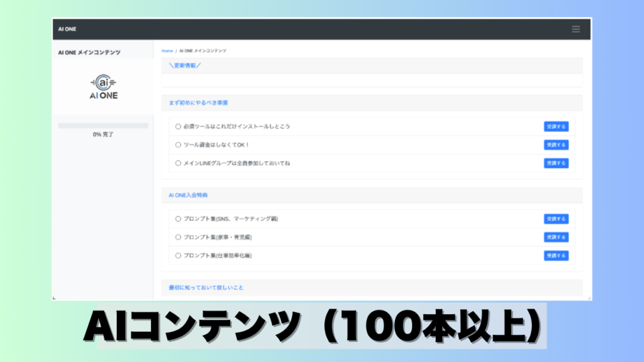The width and height of the screenshot is (644, 362).
Task: Select radio for メインLINEグループは全員参加しておいてね
Action: (178, 163)
